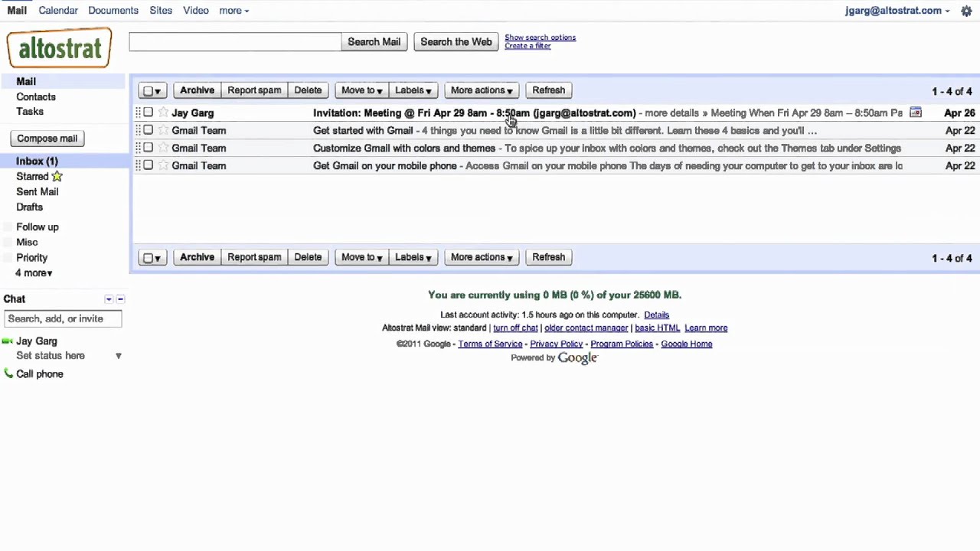Open the bottom 'More actions' dropdown
Image resolution: width=980 pixels, height=551 pixels.
[482, 257]
